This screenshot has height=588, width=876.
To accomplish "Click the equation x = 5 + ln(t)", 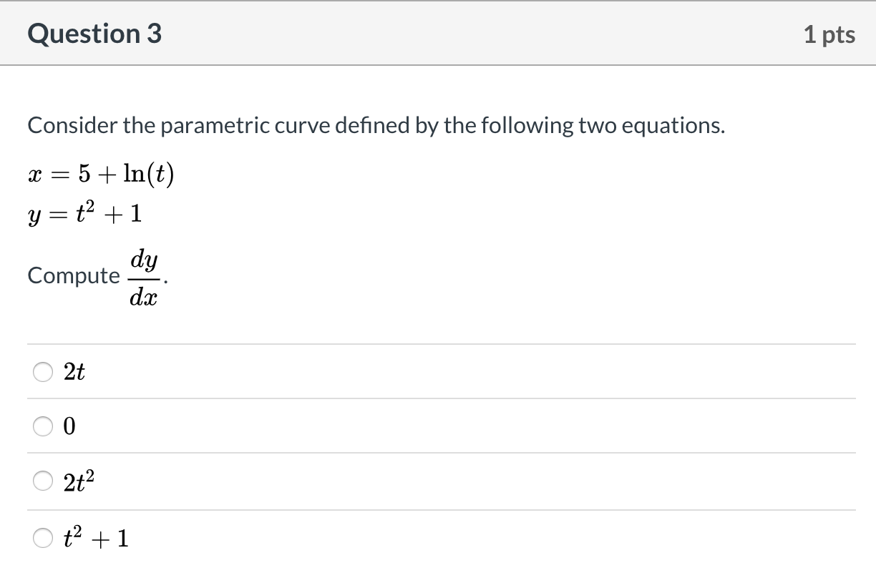I will tap(100, 174).
